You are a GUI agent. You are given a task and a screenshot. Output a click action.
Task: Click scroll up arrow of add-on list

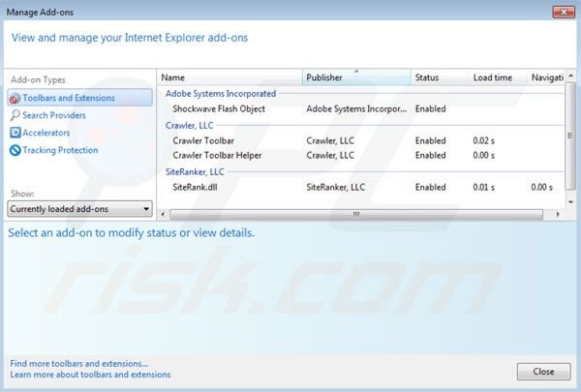570,75
